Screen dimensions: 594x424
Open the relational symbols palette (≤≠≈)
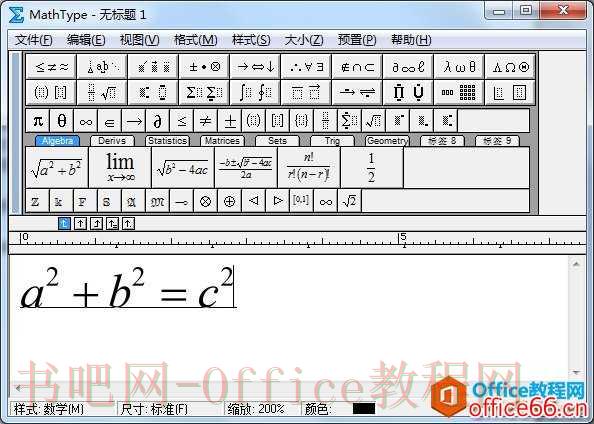point(51,67)
